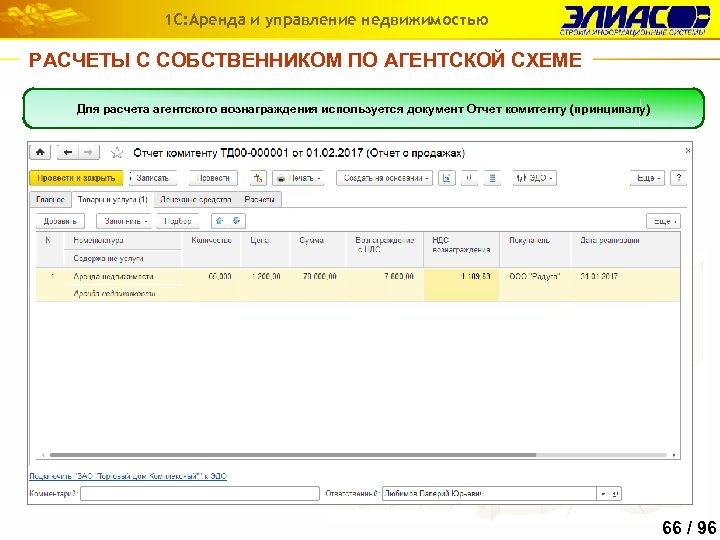Move row down arrow
The height and width of the screenshot is (540, 720).
(236, 221)
